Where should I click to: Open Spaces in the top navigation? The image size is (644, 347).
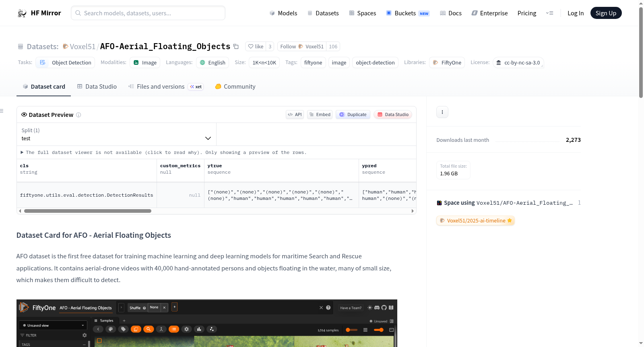[363, 13]
